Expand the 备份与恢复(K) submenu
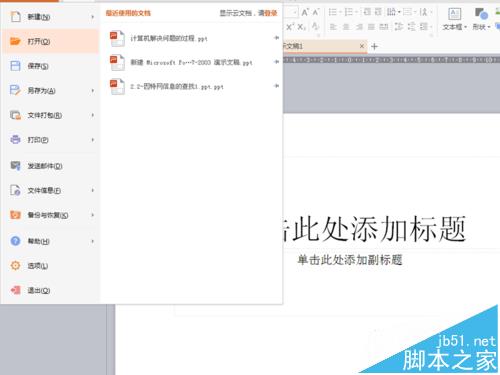 93,215
